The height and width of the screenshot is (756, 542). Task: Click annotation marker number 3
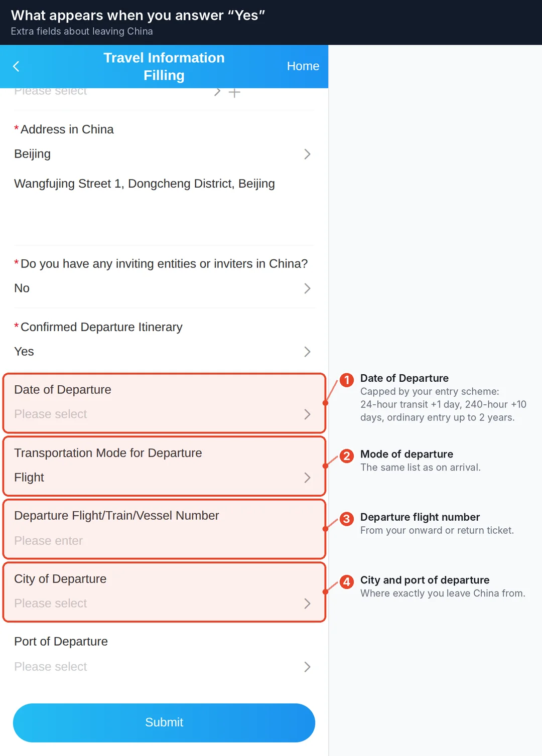point(346,519)
